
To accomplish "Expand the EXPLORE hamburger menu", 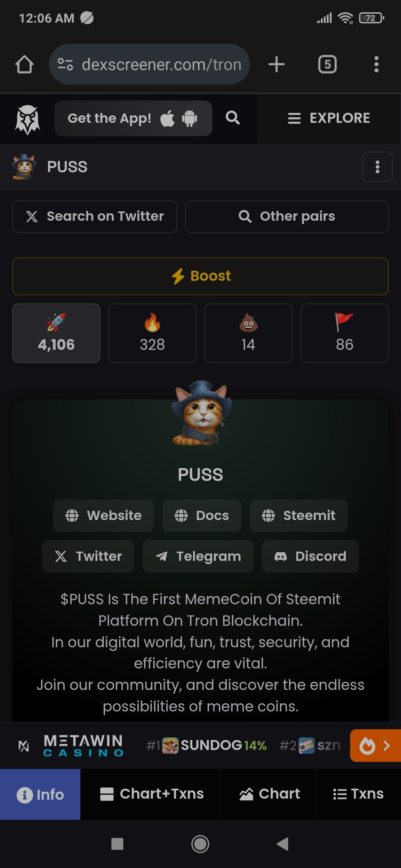I will pos(329,118).
